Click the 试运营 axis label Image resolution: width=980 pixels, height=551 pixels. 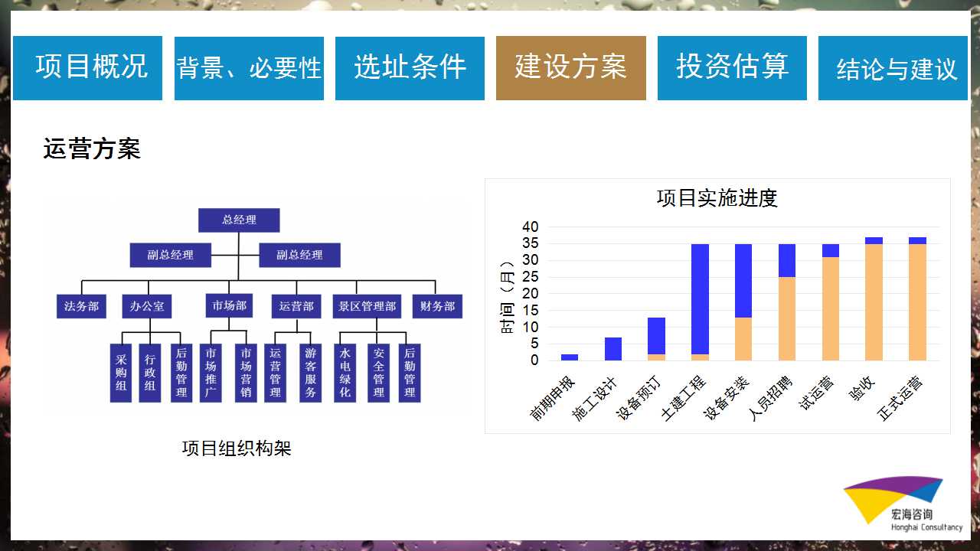[818, 393]
